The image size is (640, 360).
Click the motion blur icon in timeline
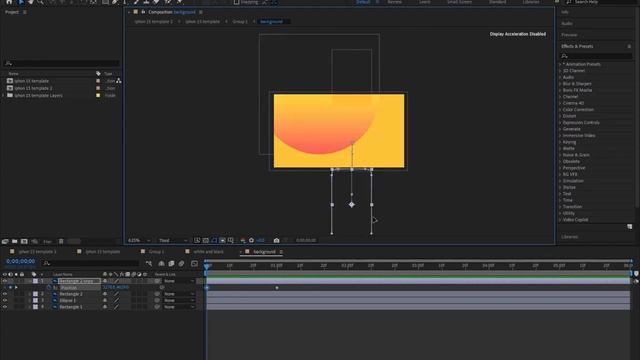[181, 264]
